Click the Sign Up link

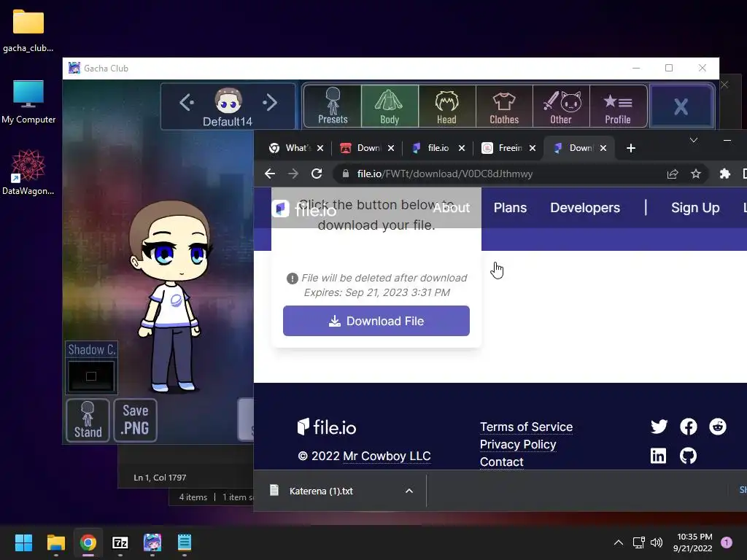(x=695, y=208)
